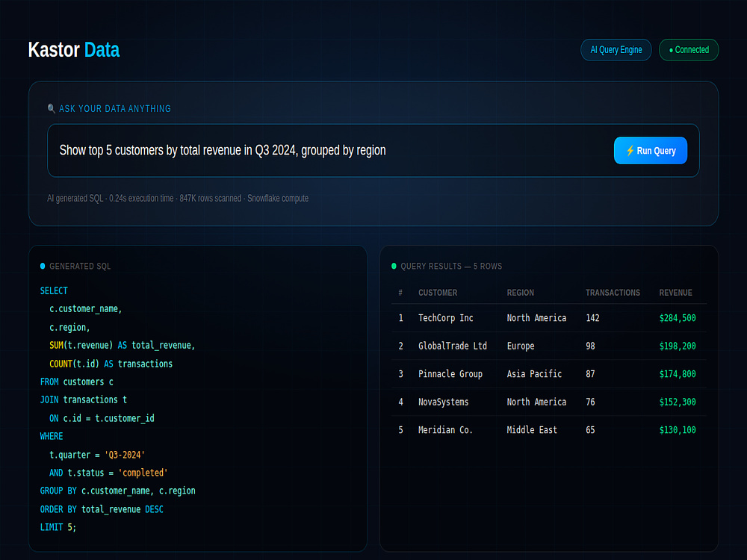Click the FROM customers c line
747x560 pixels.
(x=77, y=382)
